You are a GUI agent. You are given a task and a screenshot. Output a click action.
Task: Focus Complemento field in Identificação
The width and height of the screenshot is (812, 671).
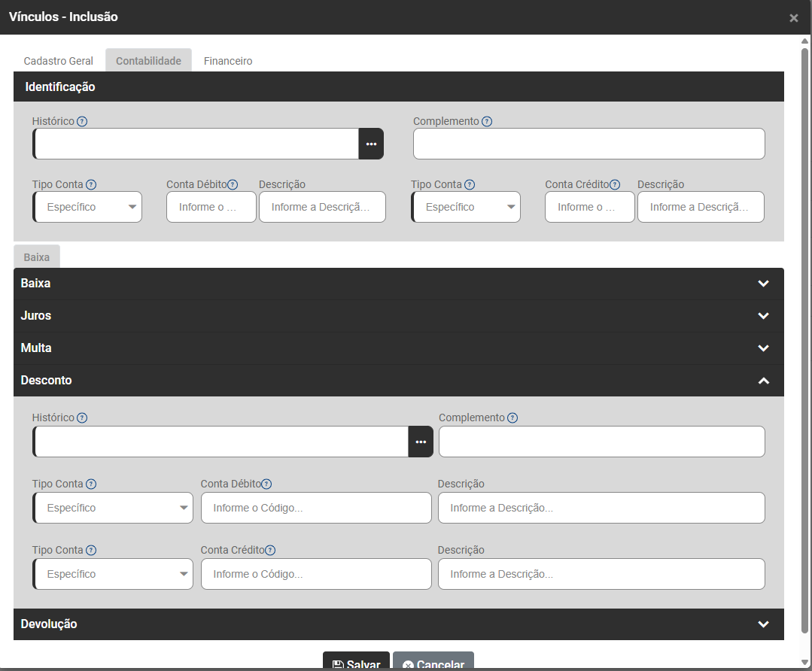[x=588, y=144]
